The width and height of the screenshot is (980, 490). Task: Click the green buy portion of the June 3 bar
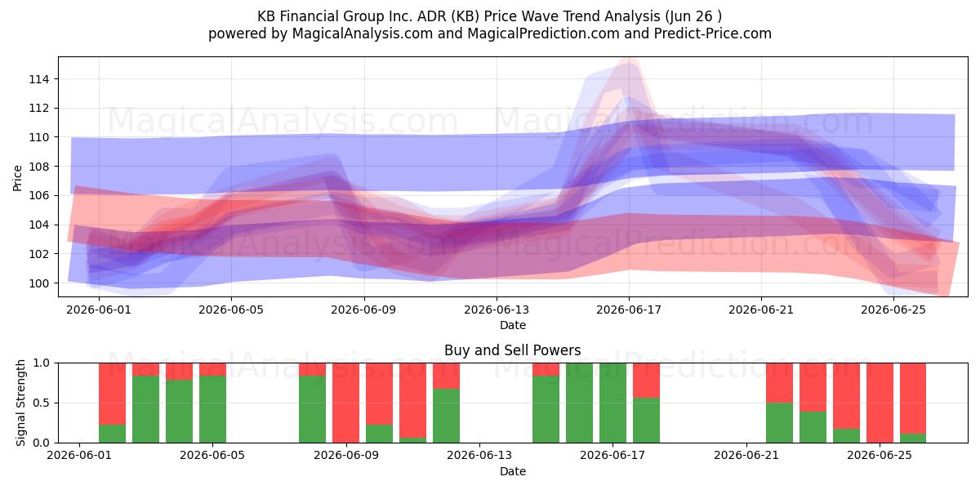(x=145, y=409)
